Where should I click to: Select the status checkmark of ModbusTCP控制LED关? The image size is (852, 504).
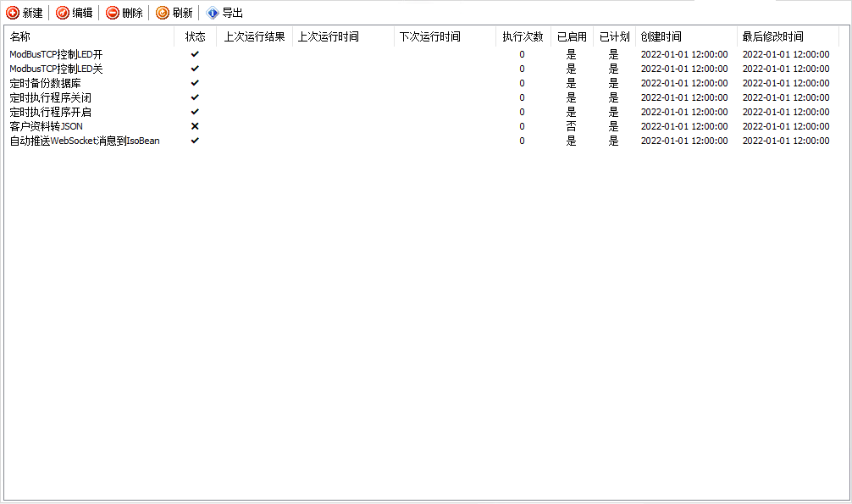click(195, 69)
